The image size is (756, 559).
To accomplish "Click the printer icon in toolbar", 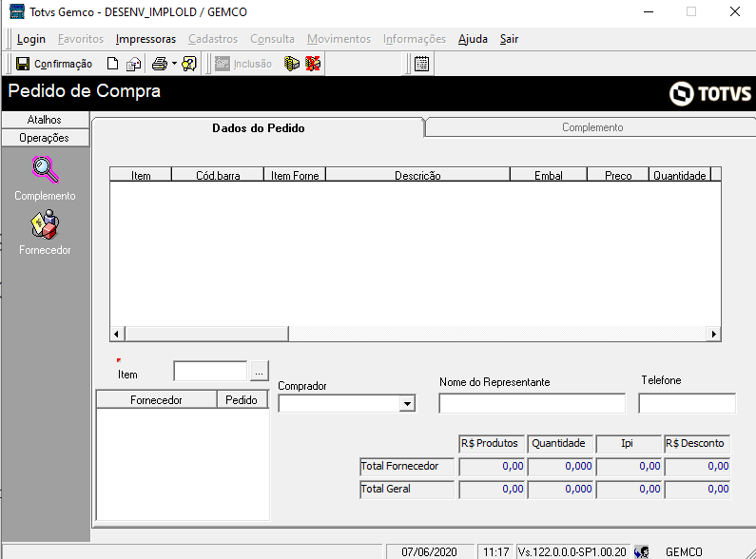I will (x=160, y=64).
